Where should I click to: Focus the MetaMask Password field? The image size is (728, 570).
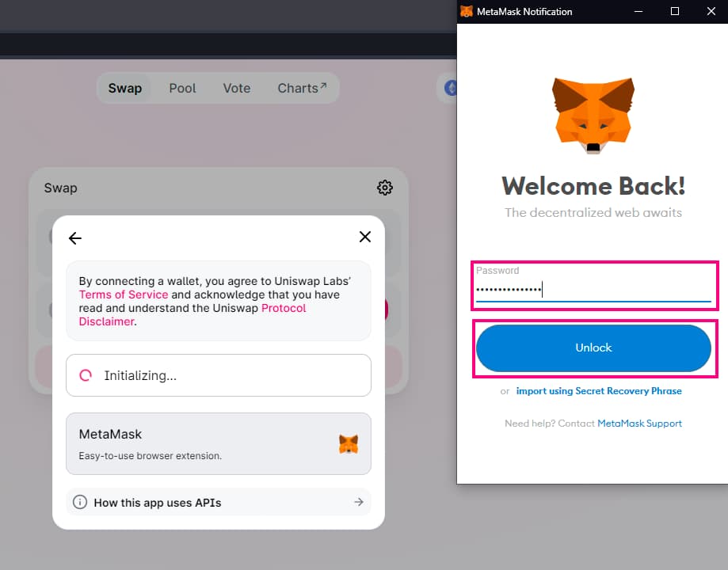coord(593,284)
